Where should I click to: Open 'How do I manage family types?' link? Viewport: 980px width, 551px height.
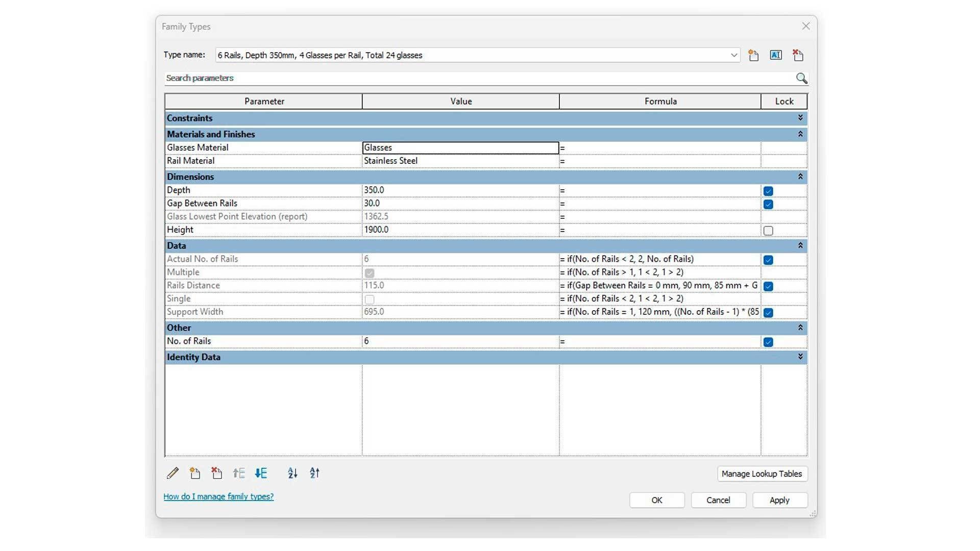pyautogui.click(x=218, y=496)
